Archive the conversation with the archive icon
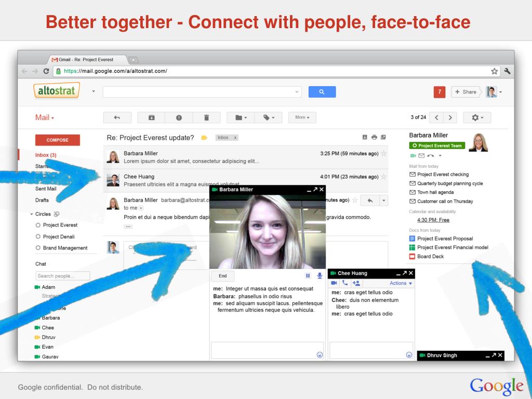 151,117
